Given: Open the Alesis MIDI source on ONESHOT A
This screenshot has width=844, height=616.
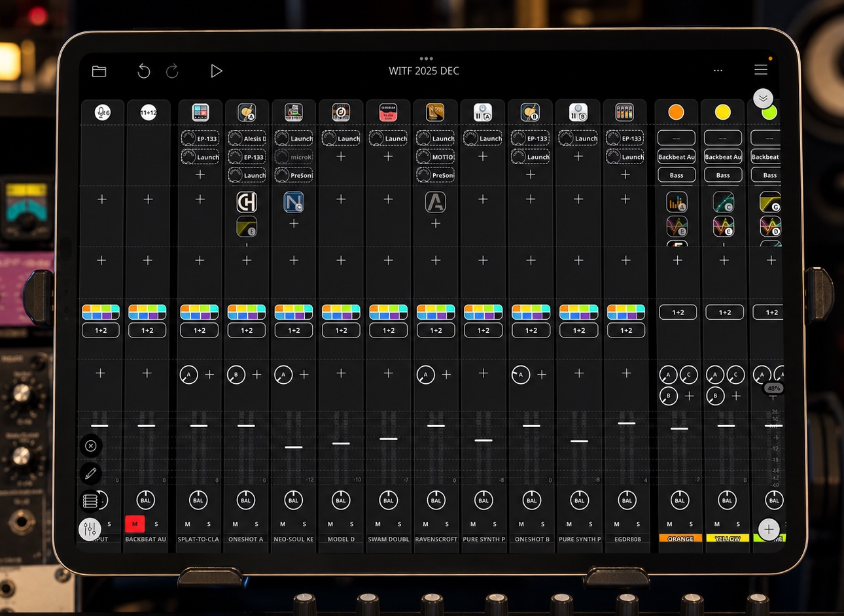Looking at the screenshot, I should [x=247, y=138].
